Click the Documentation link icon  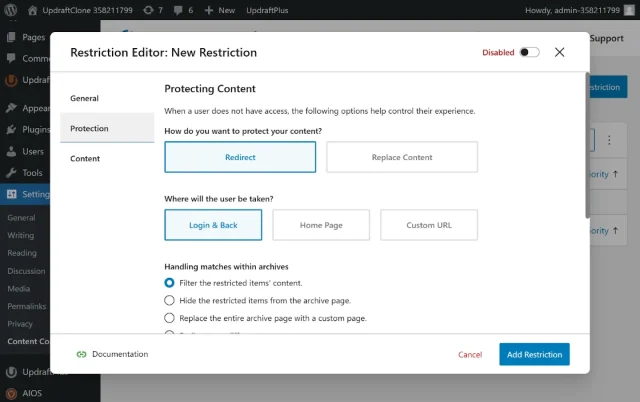click(82, 354)
